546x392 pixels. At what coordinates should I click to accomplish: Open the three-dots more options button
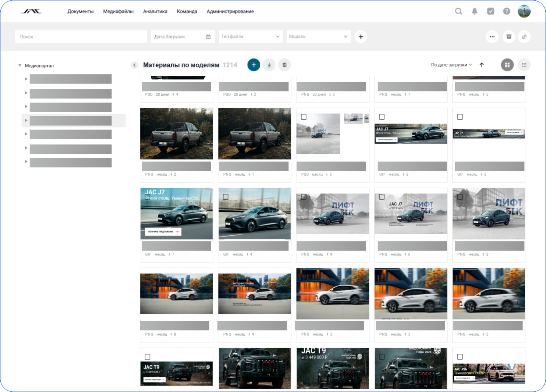point(492,37)
